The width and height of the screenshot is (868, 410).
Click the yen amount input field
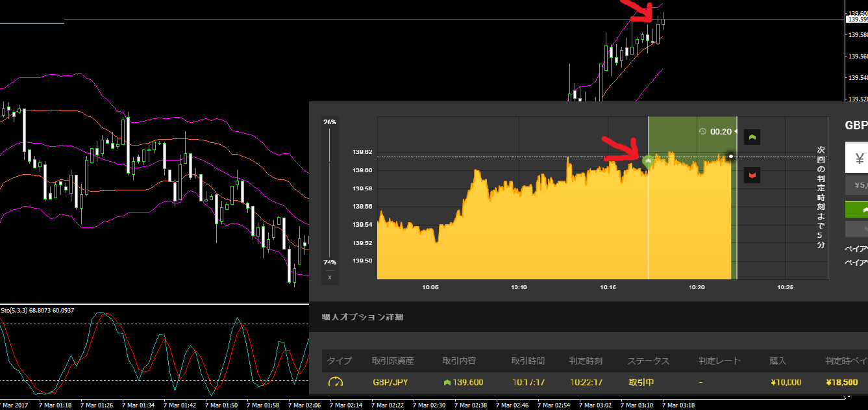coord(856,158)
